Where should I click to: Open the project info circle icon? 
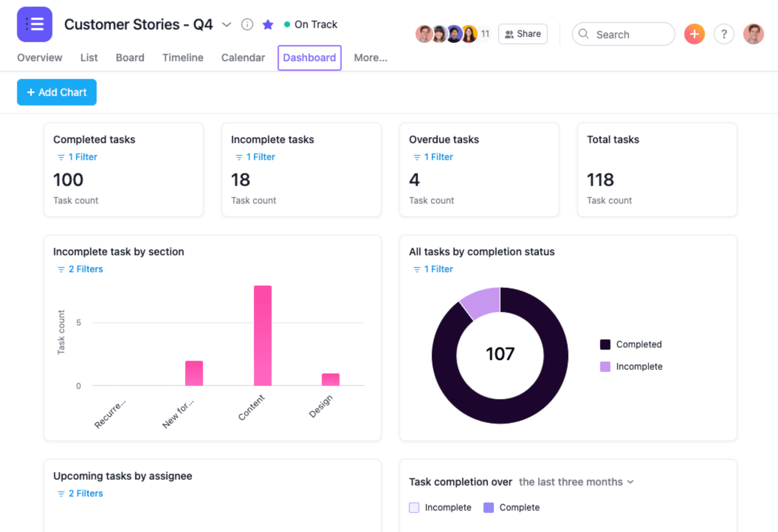247,24
